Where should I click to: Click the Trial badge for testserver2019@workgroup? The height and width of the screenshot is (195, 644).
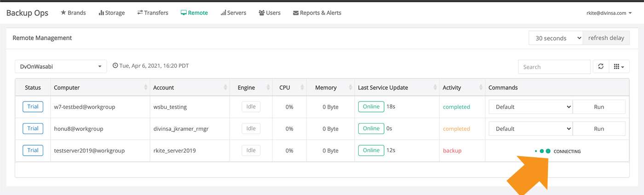coord(33,150)
